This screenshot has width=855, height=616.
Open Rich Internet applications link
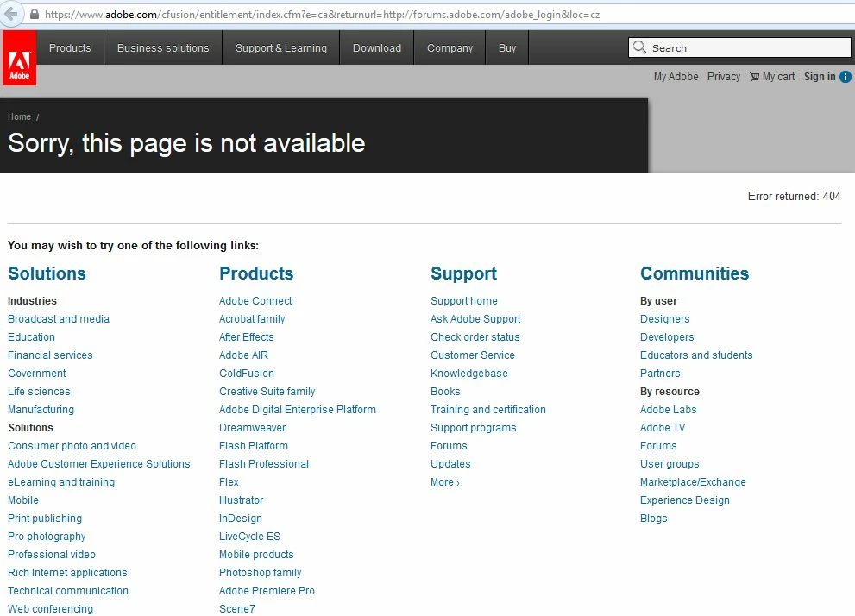click(x=67, y=572)
